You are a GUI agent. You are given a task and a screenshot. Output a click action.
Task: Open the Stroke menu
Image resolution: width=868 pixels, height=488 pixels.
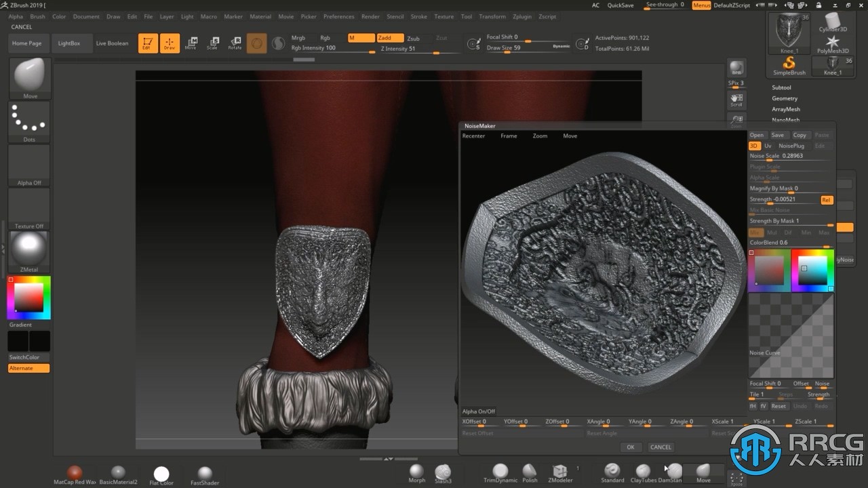tap(419, 16)
